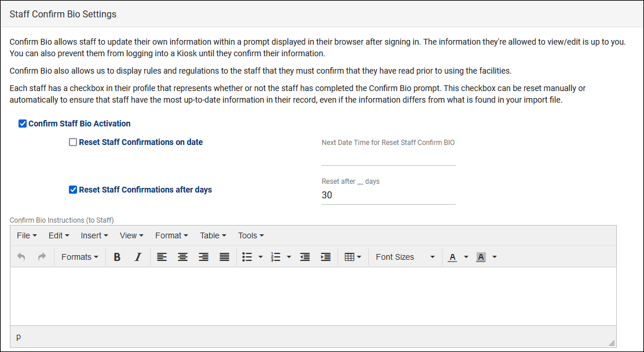644x352 pixels.
Task: Apply the text color
Action: tap(452, 257)
